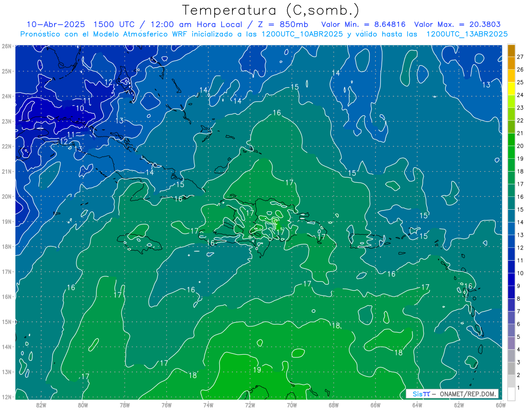
Task: Click the 'Temperatura (C,somb.)' chart title
Action: click(x=271, y=10)
